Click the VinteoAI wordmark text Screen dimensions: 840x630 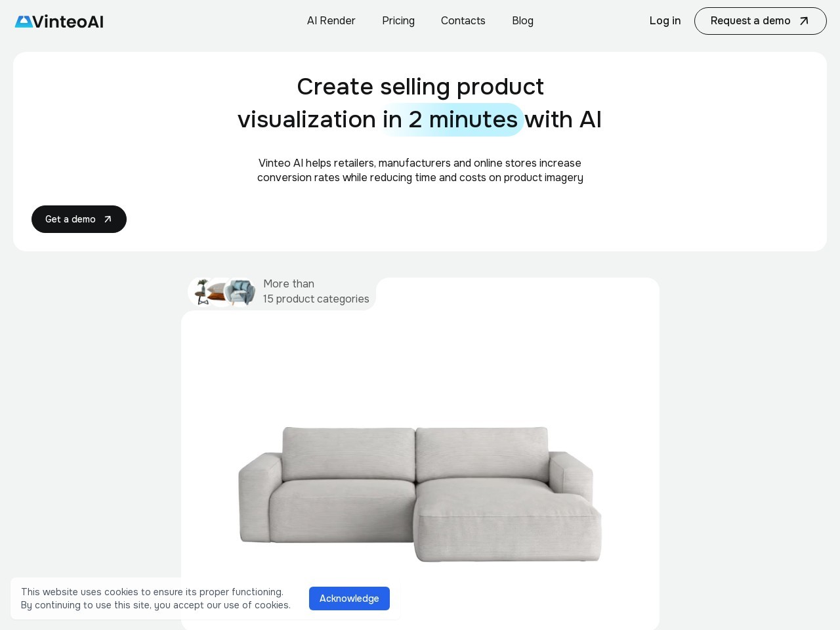(69, 21)
